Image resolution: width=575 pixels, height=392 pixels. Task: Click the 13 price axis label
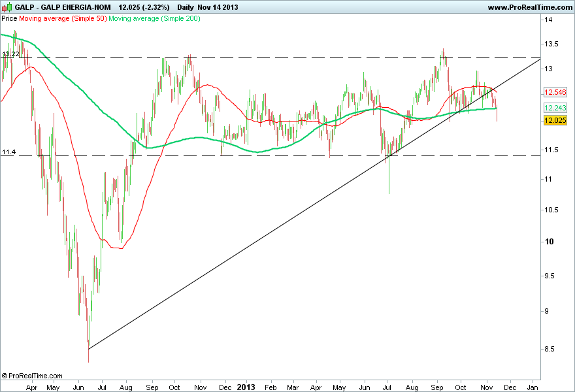pyautogui.click(x=549, y=69)
